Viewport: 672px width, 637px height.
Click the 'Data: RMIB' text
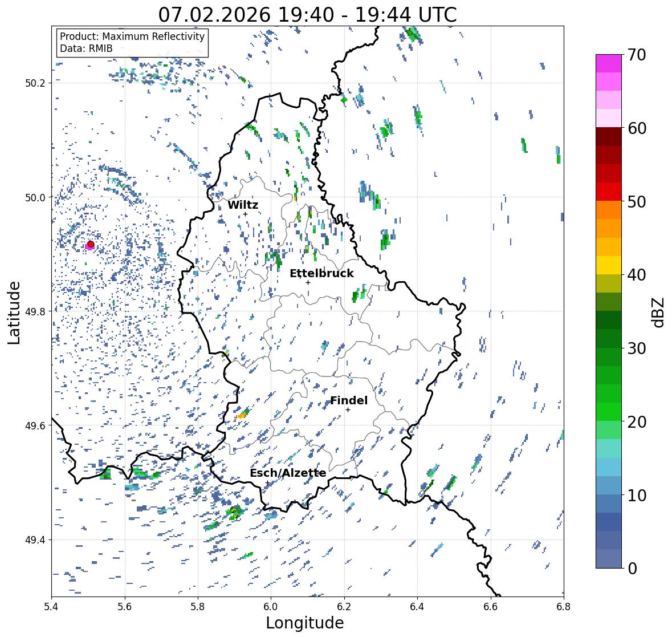point(86,48)
